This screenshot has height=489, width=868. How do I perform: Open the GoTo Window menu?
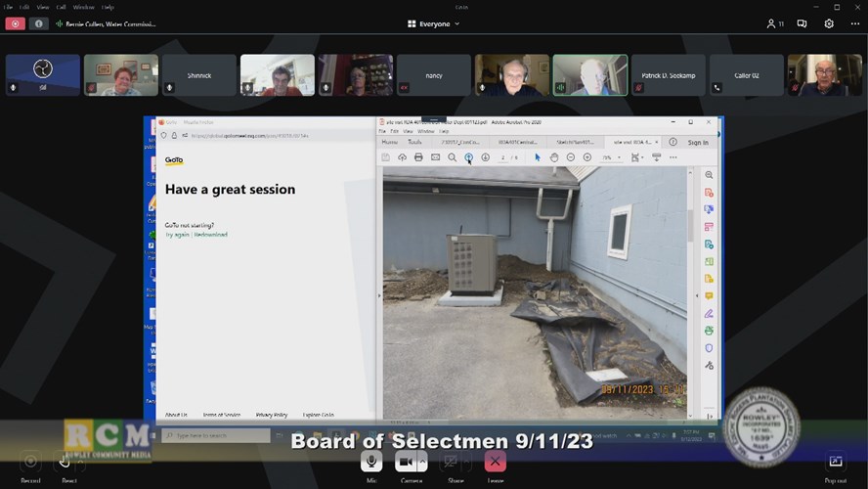pyautogui.click(x=84, y=7)
